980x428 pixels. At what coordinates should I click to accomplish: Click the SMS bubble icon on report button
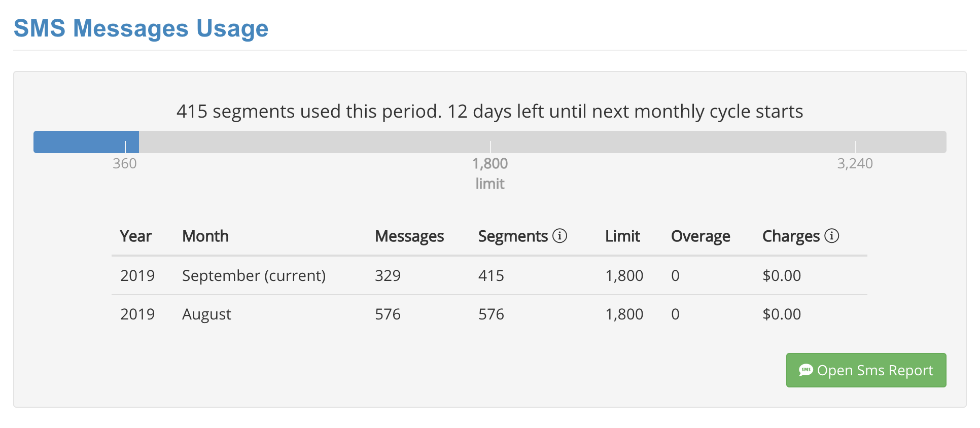pos(806,370)
